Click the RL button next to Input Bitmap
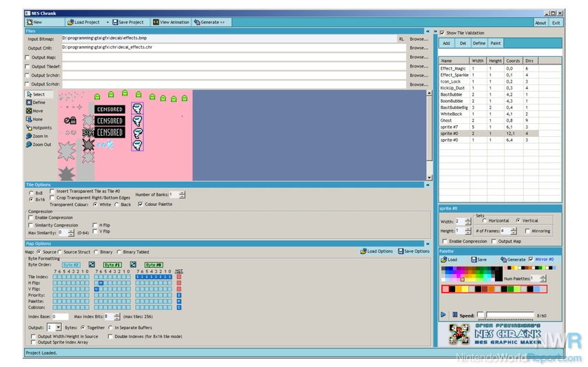This screenshot has height=367, width=588. pos(401,39)
